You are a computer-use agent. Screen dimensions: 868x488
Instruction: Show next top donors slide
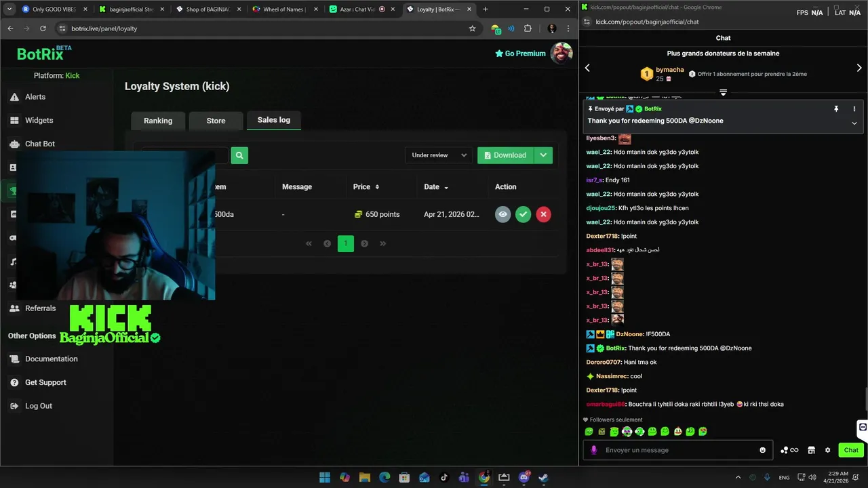point(859,68)
